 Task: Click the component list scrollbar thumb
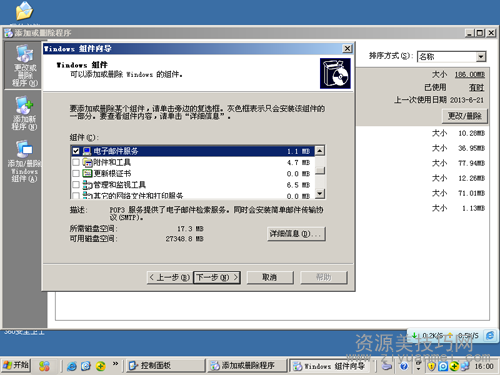(x=320, y=170)
